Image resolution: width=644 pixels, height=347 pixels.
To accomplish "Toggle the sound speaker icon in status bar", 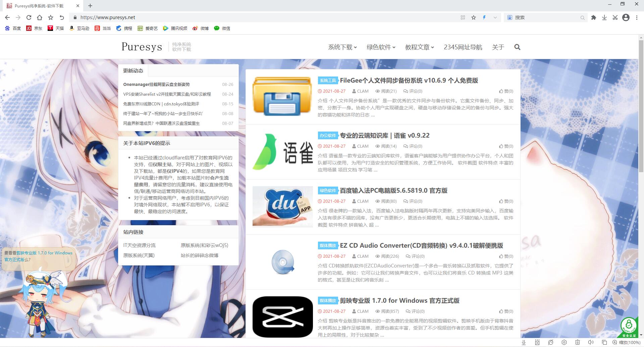I will click(x=591, y=342).
